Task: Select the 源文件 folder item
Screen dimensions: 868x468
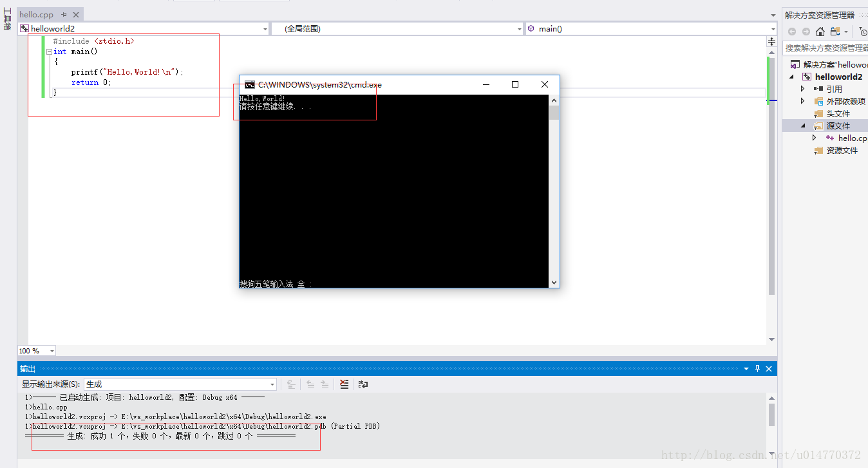Action: click(838, 126)
